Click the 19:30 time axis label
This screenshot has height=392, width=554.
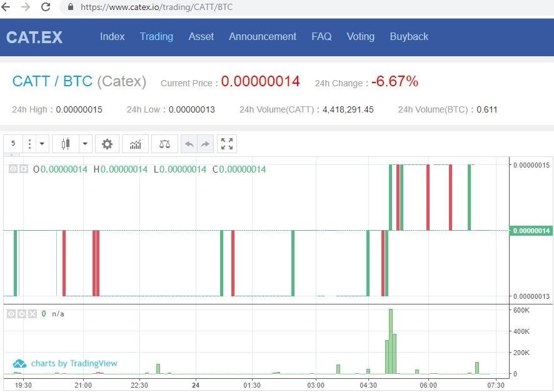pos(23,385)
